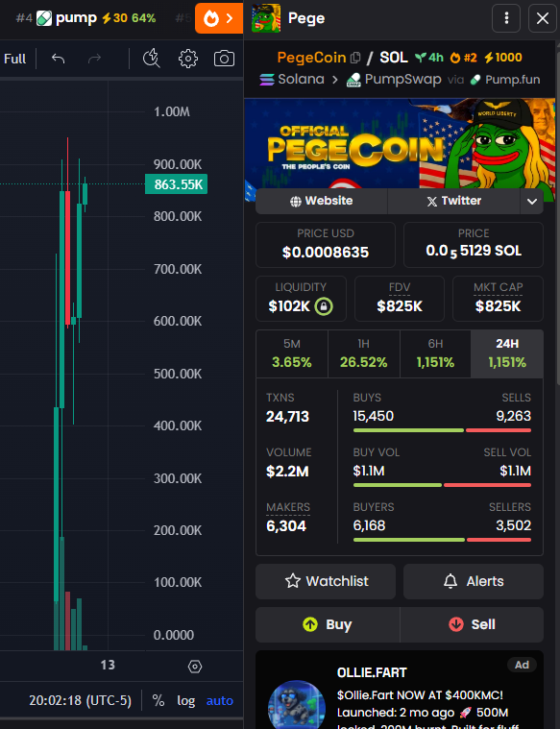Image resolution: width=560 pixels, height=729 pixels.
Task: Toggle log scale on chart
Action: [185, 700]
